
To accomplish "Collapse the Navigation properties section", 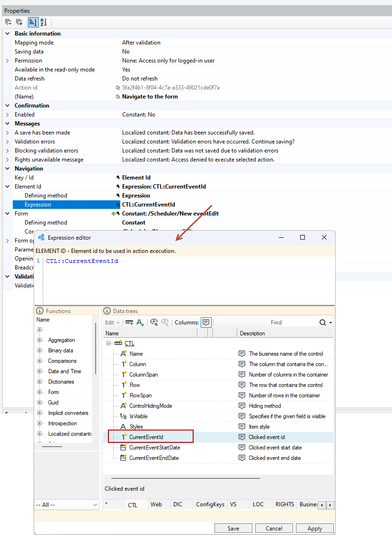I will click(x=8, y=169).
